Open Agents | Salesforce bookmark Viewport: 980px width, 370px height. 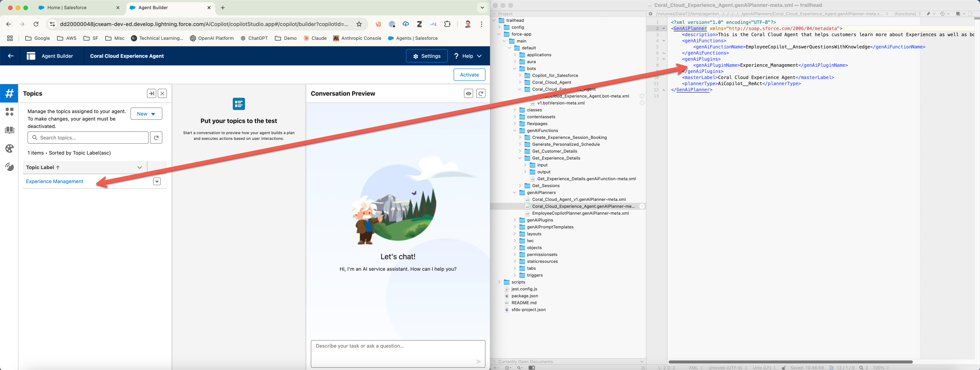click(x=413, y=38)
